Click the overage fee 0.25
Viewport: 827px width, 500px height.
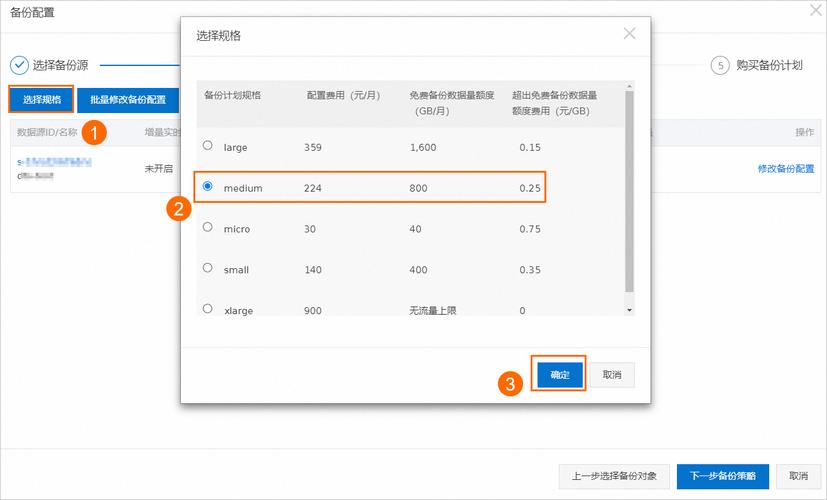(530, 188)
